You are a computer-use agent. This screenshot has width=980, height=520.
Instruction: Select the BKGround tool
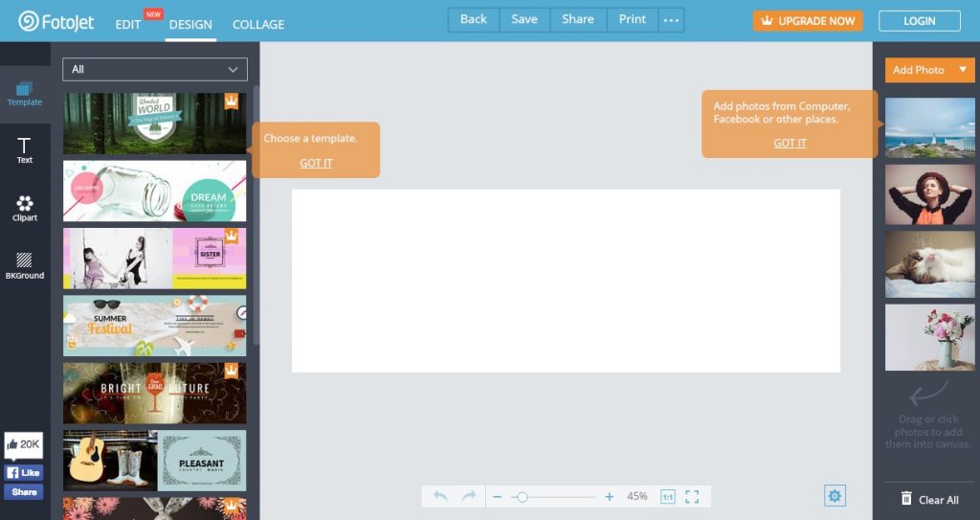(x=25, y=265)
